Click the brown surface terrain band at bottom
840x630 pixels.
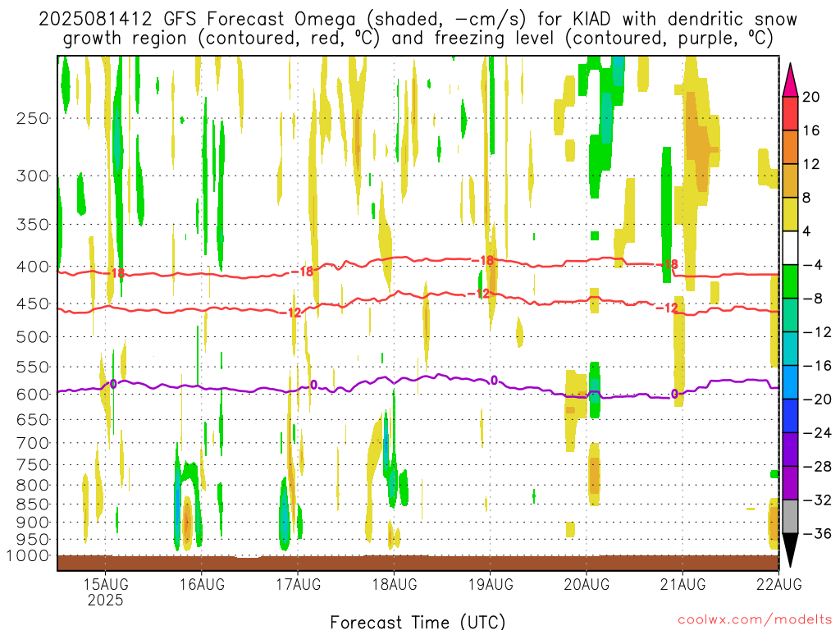coord(418,563)
